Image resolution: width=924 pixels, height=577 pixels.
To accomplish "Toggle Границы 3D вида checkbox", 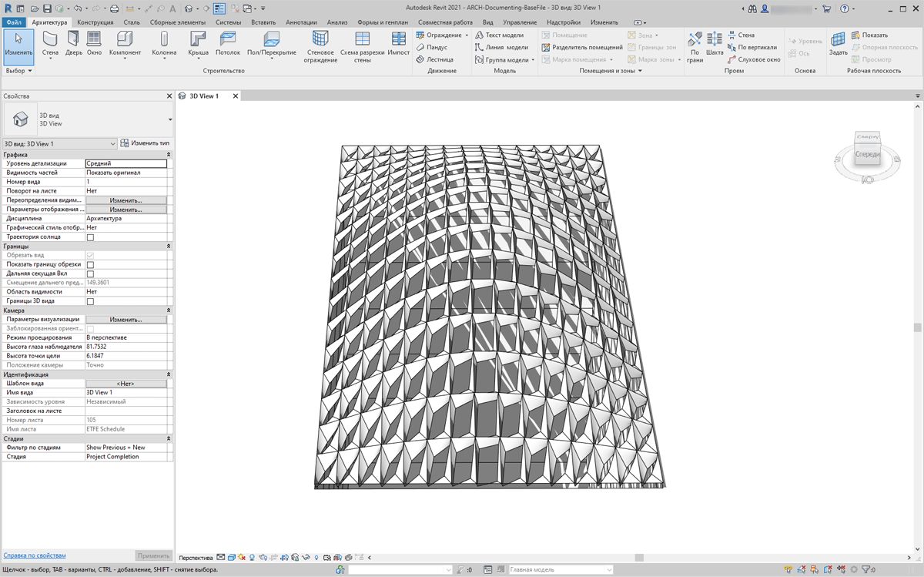I will pyautogui.click(x=90, y=301).
